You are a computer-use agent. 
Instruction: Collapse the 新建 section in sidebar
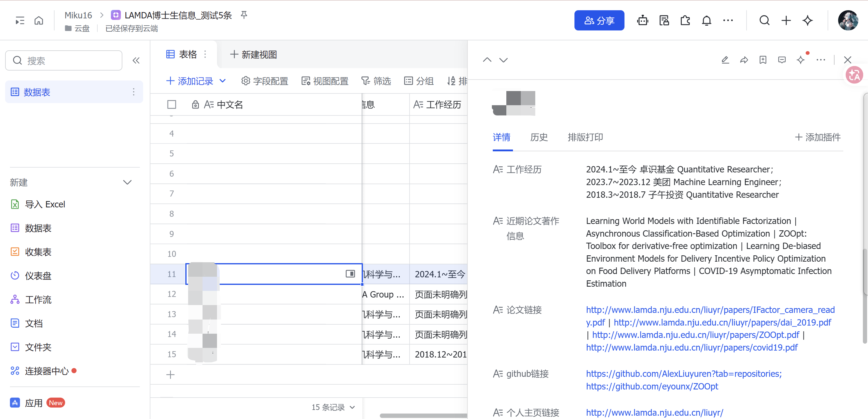[127, 182]
